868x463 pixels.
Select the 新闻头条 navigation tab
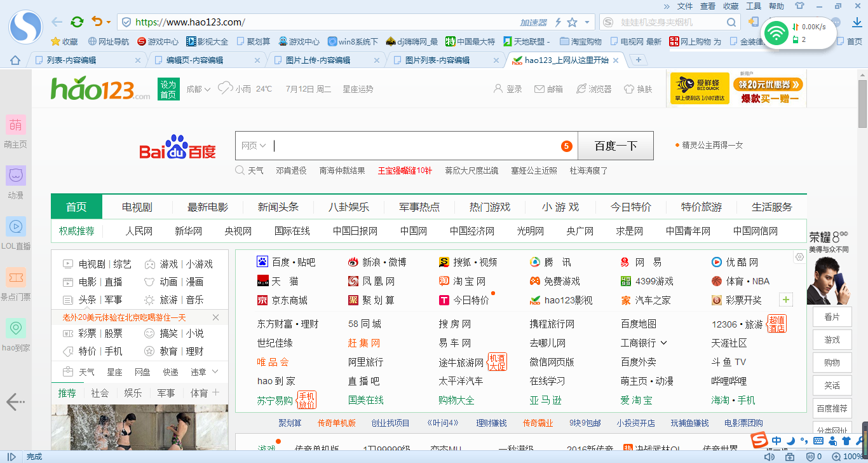(278, 207)
